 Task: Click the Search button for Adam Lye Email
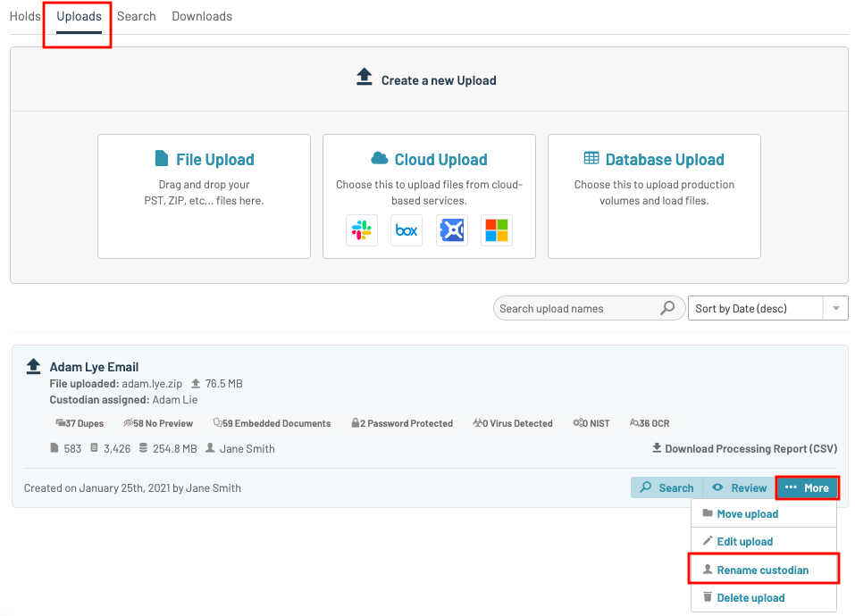[666, 487]
